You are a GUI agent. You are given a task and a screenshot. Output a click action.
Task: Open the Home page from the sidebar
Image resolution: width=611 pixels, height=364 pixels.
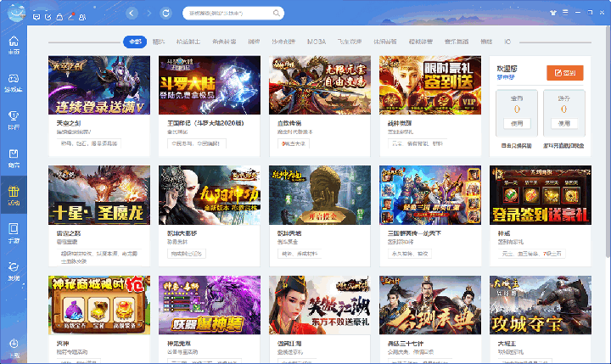tap(14, 44)
